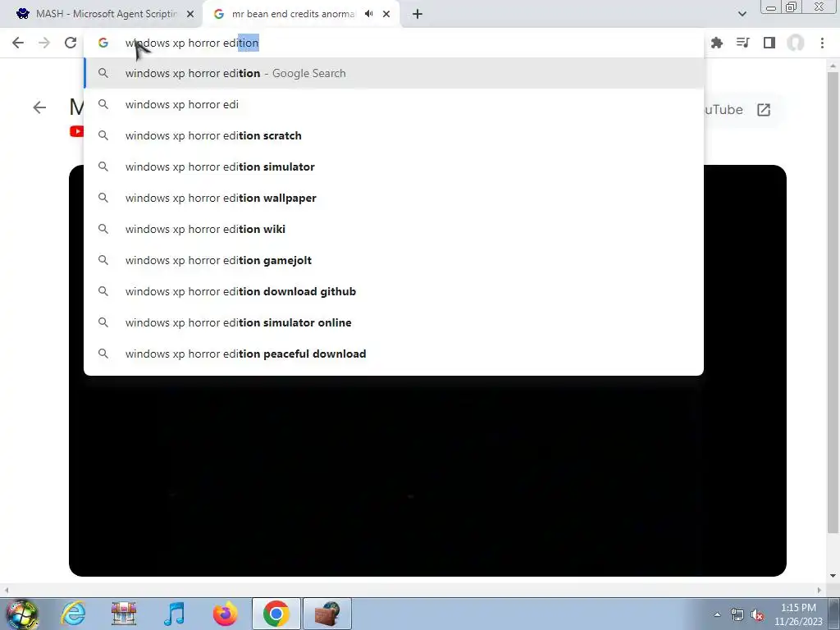The image size is (840, 630).
Task: Launch Internet Explorer from the taskbar
Action: 73,614
